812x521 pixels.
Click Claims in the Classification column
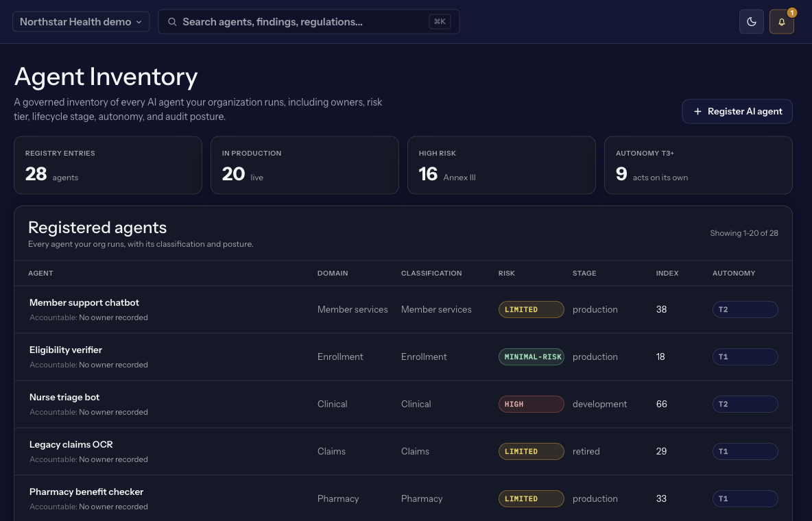[415, 451]
